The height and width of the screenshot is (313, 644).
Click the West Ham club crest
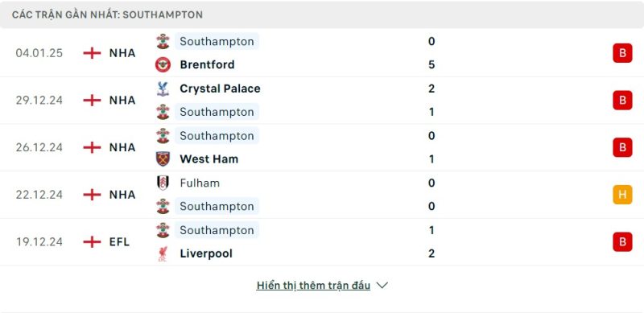tap(163, 159)
